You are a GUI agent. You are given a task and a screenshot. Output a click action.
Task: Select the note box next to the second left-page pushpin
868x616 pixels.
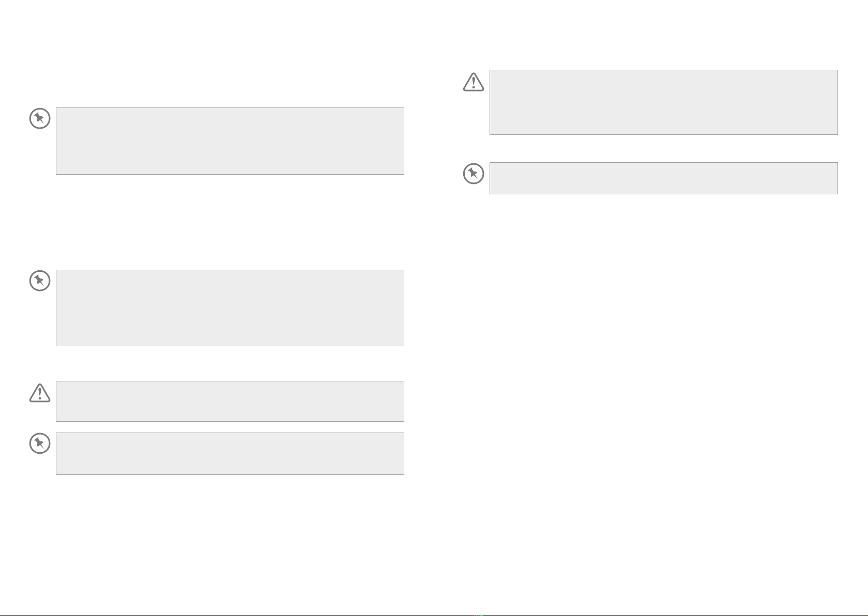pyautogui.click(x=230, y=308)
